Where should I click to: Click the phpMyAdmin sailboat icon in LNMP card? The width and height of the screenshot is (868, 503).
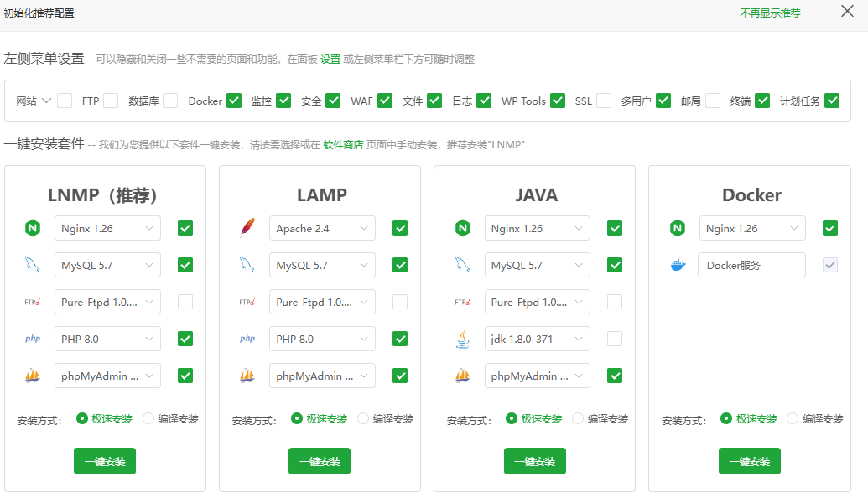tap(33, 376)
